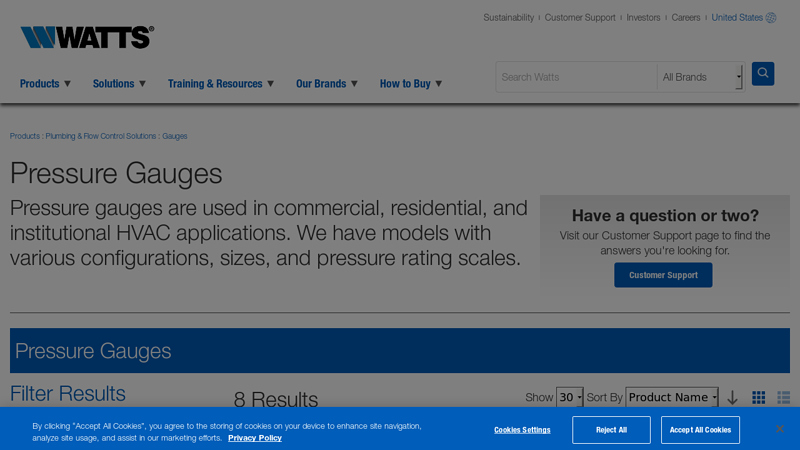Open the Privacy Policy link
Image resolution: width=800 pixels, height=450 pixels.
[255, 438]
